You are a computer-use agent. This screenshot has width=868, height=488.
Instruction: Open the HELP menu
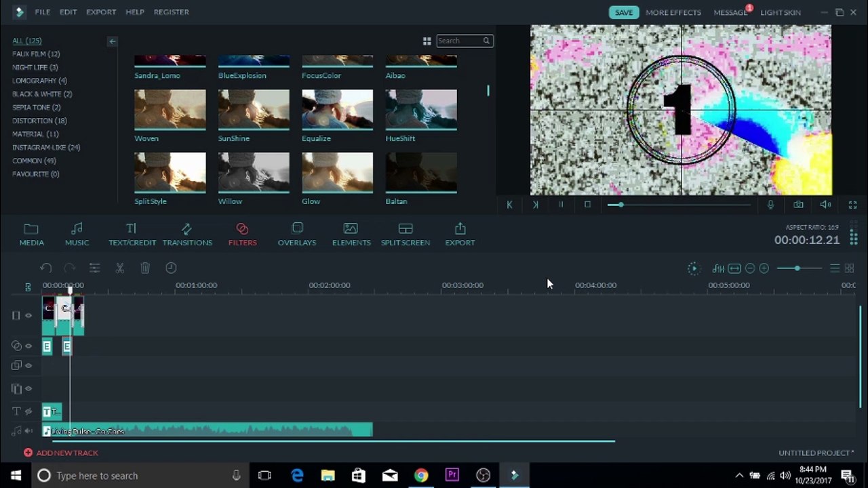coord(135,12)
